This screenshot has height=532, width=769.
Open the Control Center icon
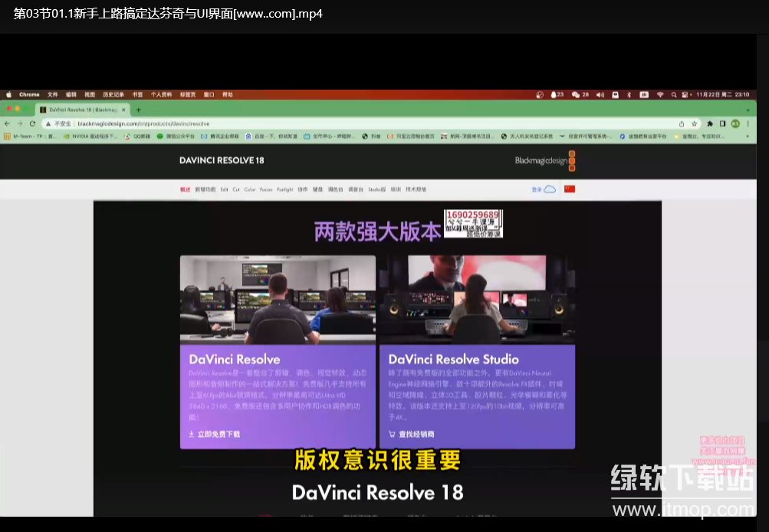coord(685,94)
